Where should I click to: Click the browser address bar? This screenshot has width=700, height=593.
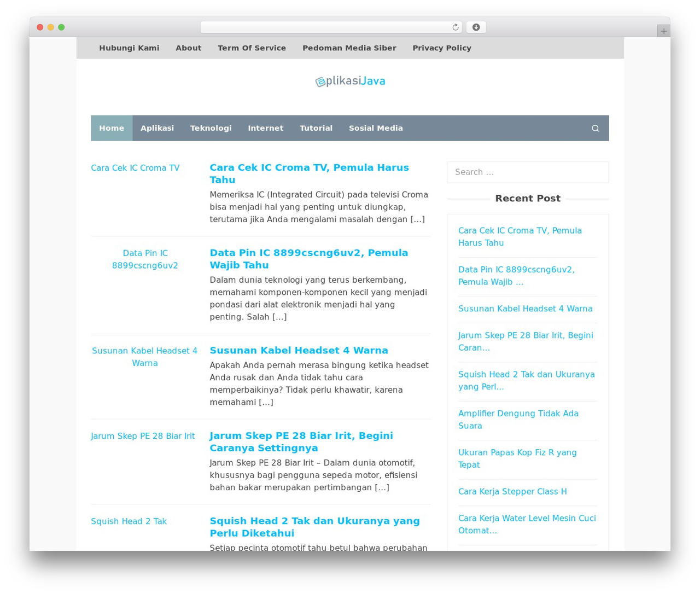(331, 27)
